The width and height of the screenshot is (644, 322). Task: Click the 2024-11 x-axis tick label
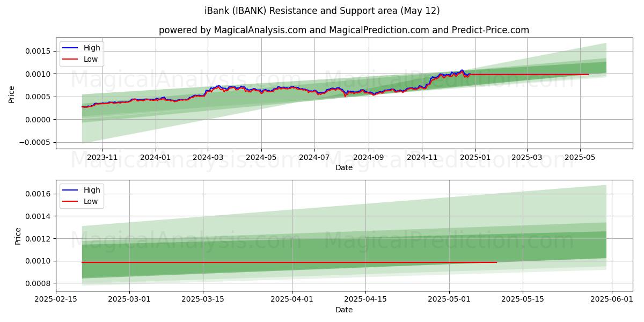click(x=422, y=158)
